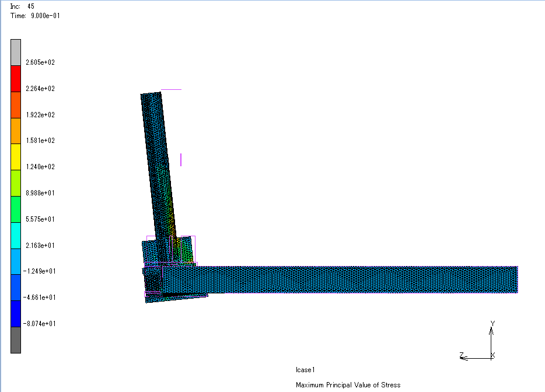Viewport: 545px width, 392px height.
Task: Click Maximum Principal Value of Stress caption
Action: point(348,385)
